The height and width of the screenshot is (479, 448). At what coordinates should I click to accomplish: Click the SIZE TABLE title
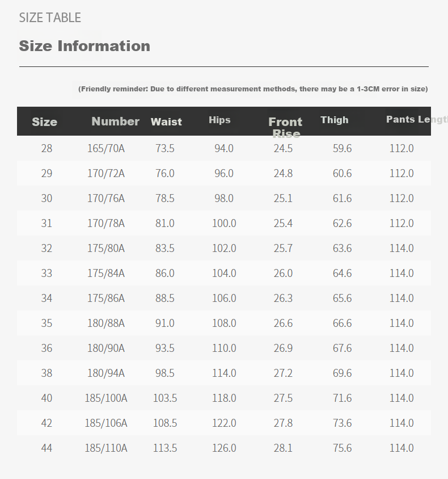click(x=50, y=18)
